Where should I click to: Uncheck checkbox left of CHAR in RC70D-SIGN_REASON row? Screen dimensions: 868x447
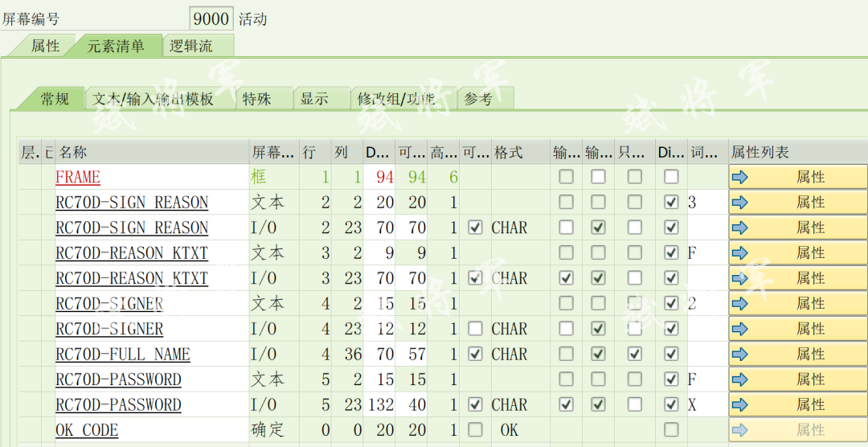(475, 228)
